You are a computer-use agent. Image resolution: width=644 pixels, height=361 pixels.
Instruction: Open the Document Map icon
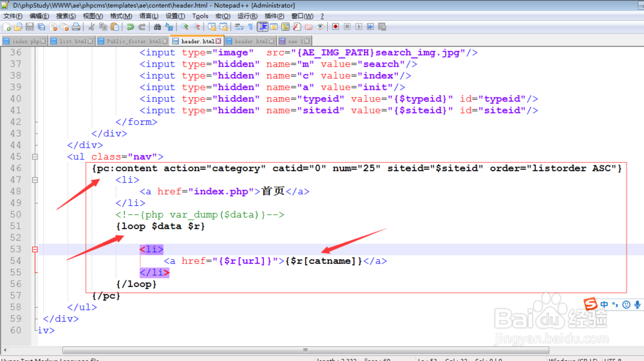click(x=285, y=26)
